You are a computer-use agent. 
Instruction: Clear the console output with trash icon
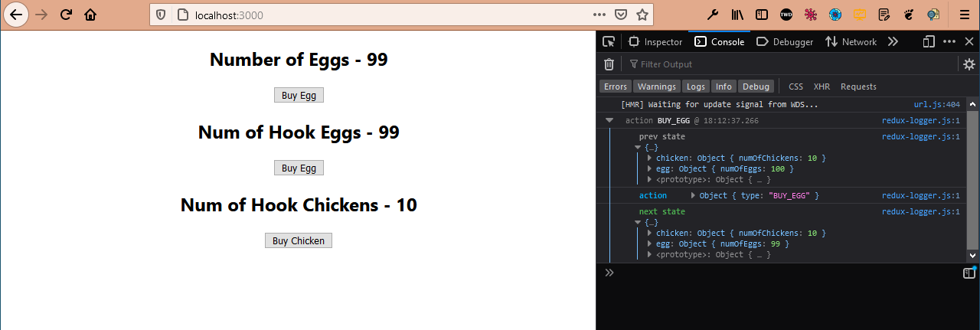(609, 64)
